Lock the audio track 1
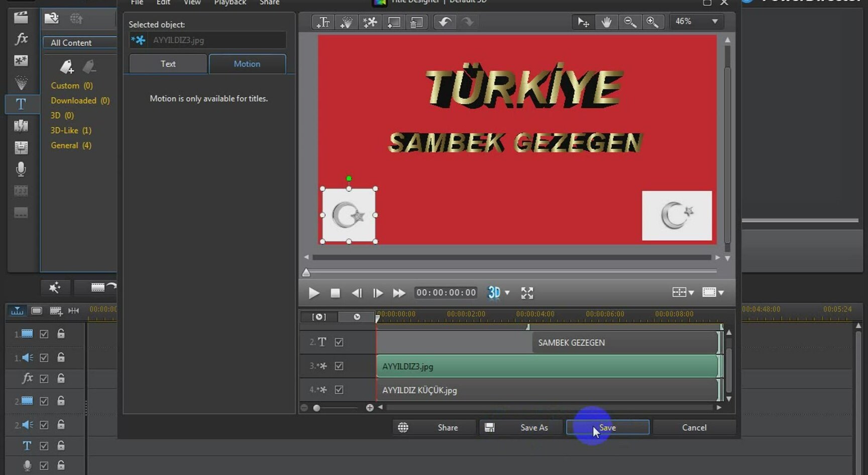Viewport: 868px width, 475px height. tap(61, 357)
